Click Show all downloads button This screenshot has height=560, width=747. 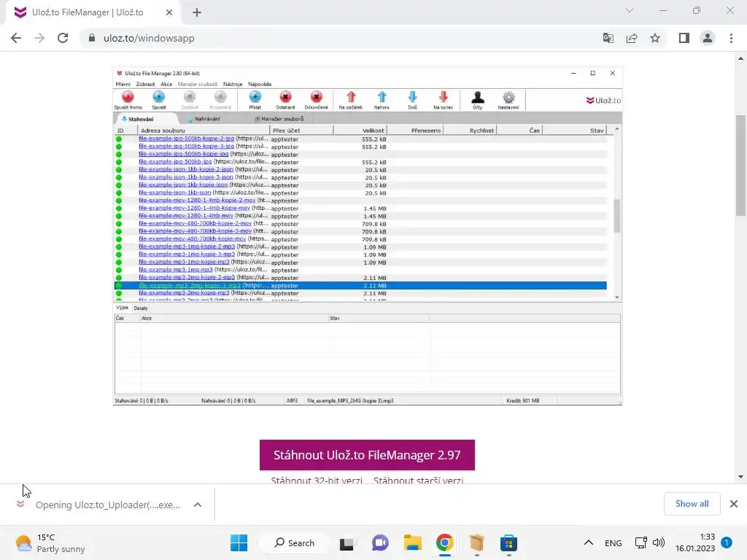pos(692,504)
